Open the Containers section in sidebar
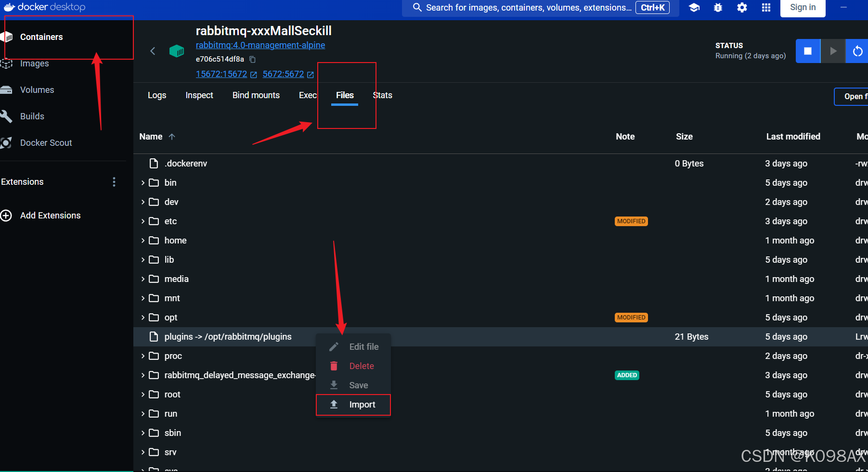 41,37
